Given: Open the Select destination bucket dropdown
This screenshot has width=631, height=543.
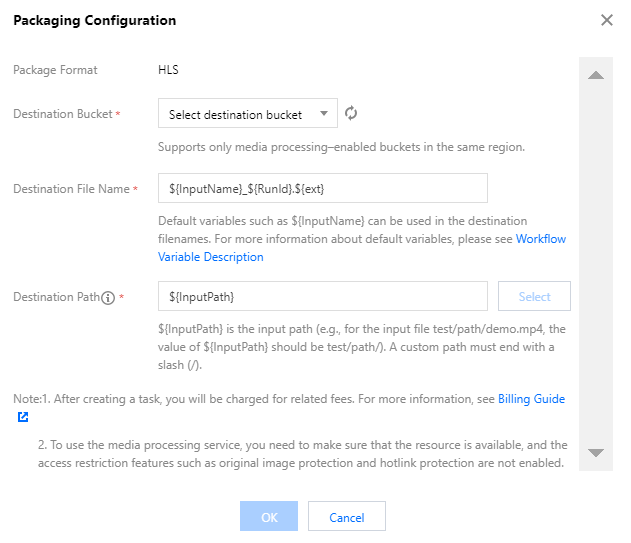Looking at the screenshot, I should (247, 115).
